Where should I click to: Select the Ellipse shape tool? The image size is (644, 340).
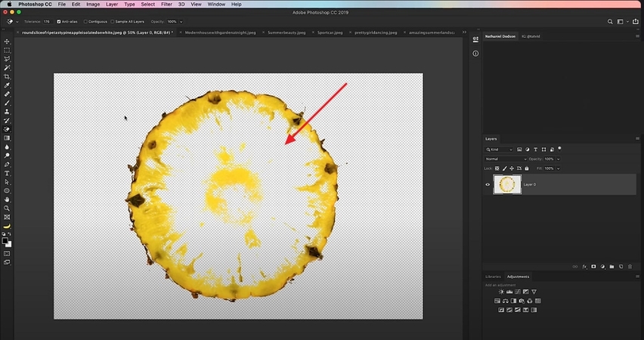click(x=7, y=191)
